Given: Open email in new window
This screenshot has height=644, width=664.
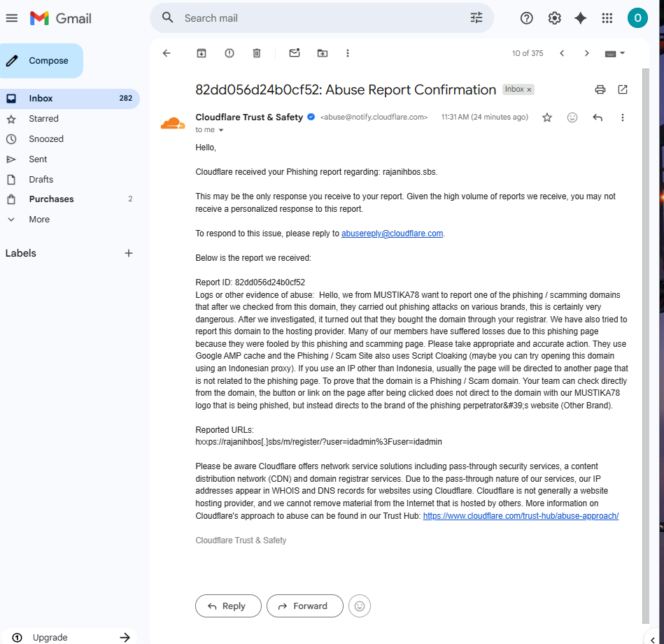Looking at the screenshot, I should 623,90.
